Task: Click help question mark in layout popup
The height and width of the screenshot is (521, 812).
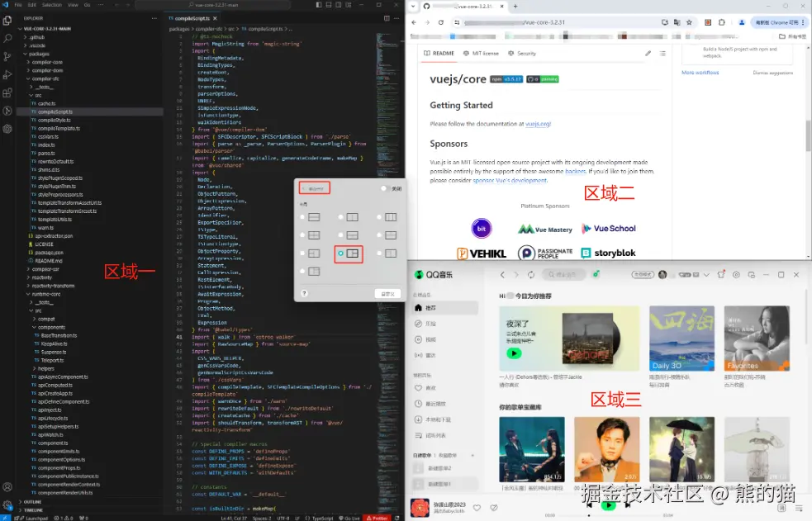Action: click(x=305, y=293)
